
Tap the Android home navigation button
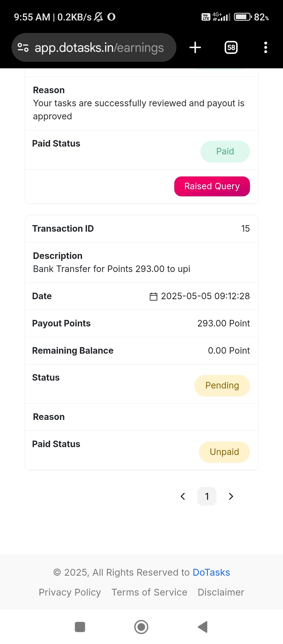(x=141, y=627)
